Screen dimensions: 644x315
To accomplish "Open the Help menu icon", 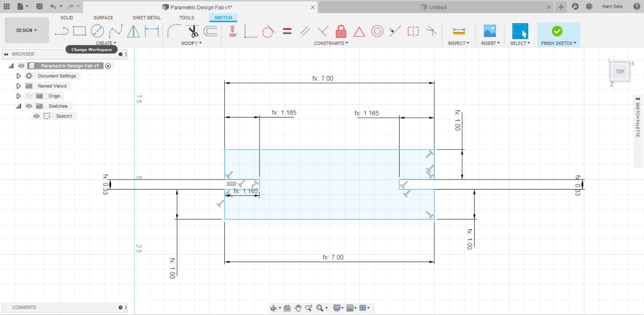I will pyautogui.click(x=637, y=6).
